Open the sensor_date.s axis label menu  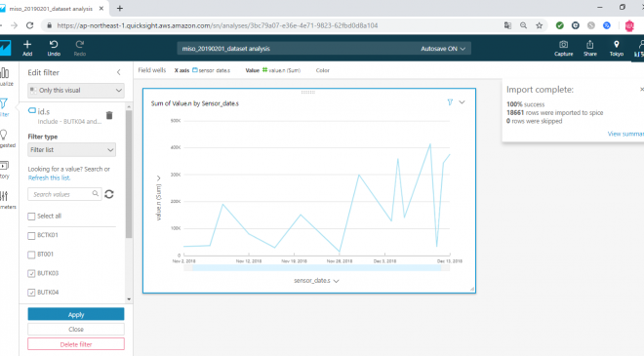pos(316,281)
